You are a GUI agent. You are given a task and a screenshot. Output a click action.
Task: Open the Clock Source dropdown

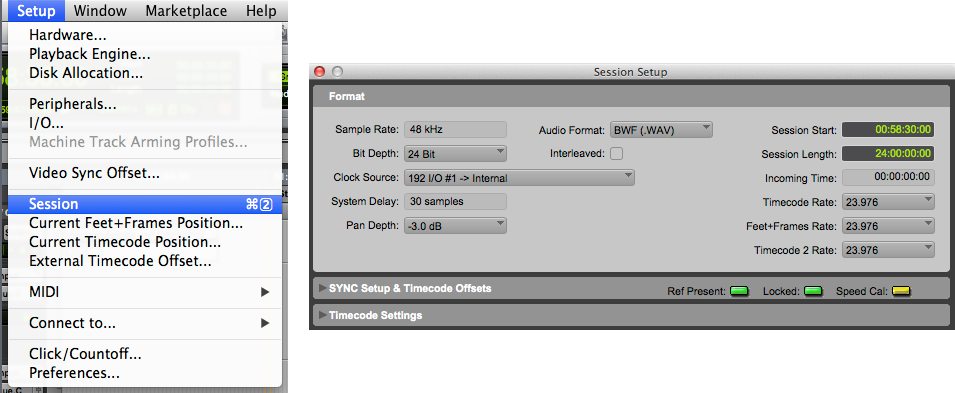pos(519,178)
